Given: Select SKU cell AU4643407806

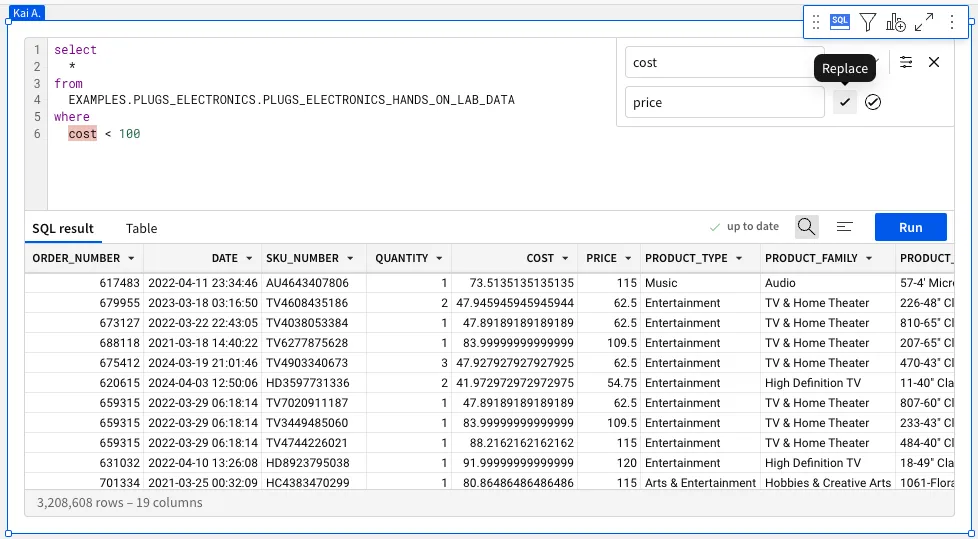Looking at the screenshot, I should [314, 283].
